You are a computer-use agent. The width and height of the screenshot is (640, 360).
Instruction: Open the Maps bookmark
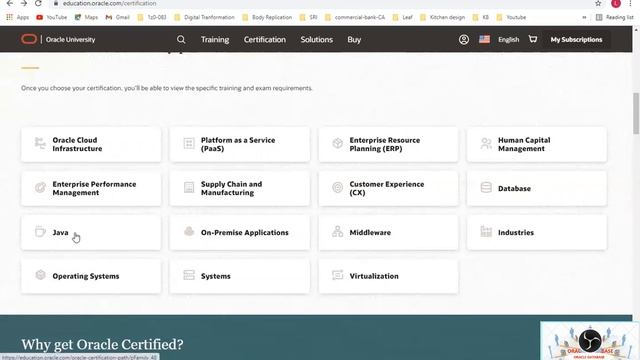(x=86, y=18)
